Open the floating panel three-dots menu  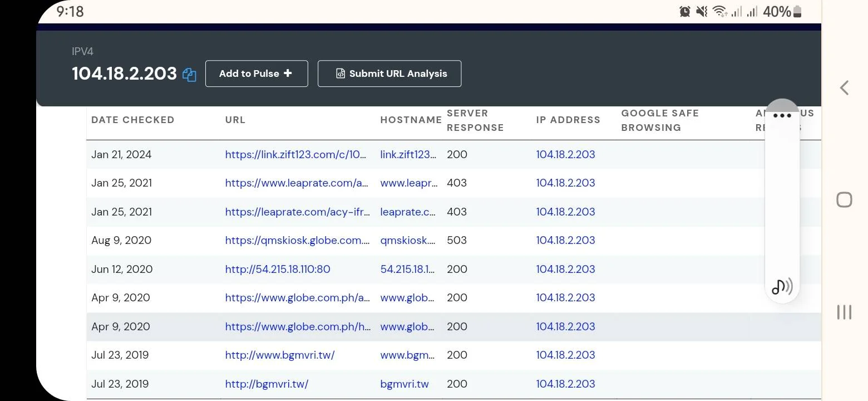(782, 116)
